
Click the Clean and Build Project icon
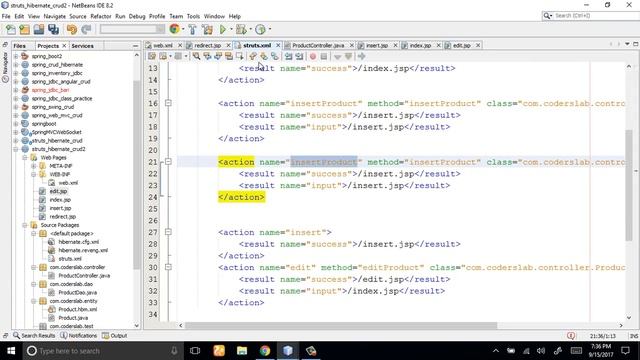click(x=207, y=29)
